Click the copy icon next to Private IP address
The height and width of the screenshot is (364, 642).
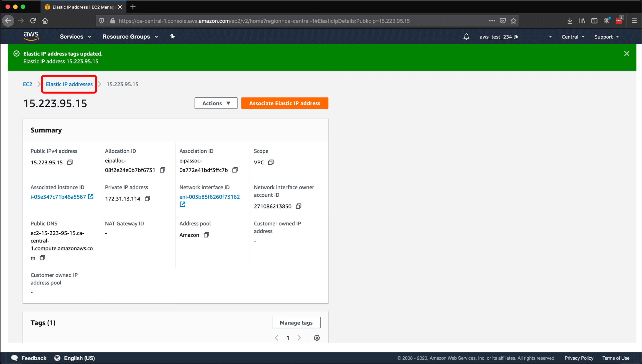pyautogui.click(x=148, y=198)
